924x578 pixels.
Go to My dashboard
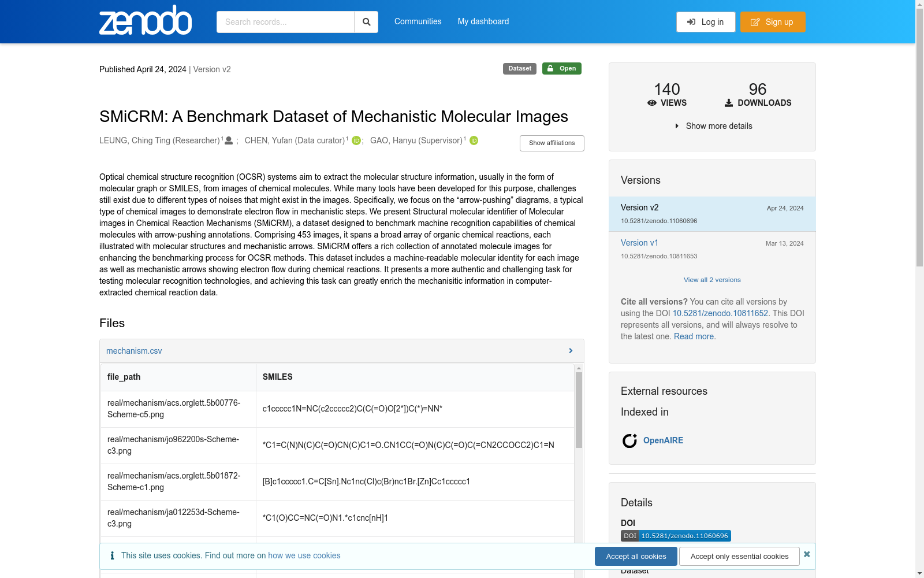pos(483,21)
